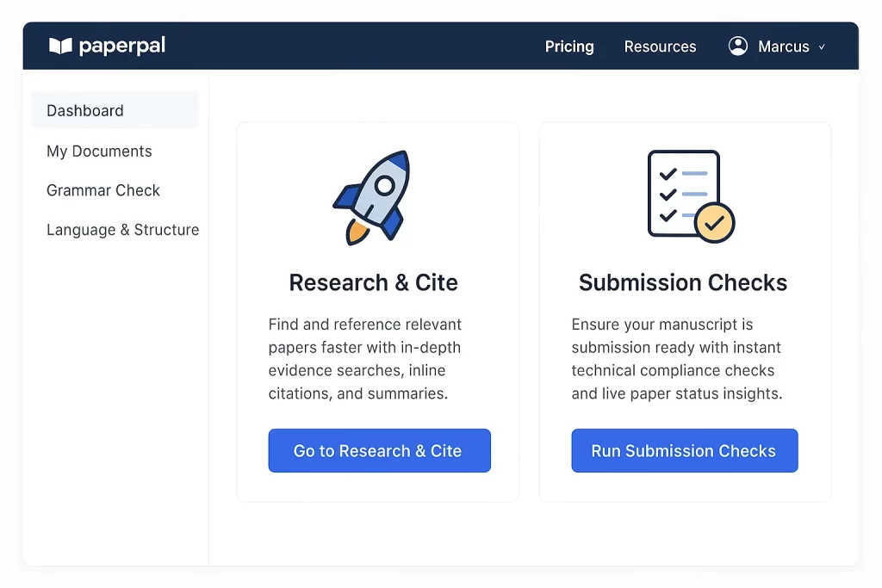Image resolution: width=882 pixels, height=588 pixels.
Task: Click the Research & Cite heading
Action: click(373, 282)
